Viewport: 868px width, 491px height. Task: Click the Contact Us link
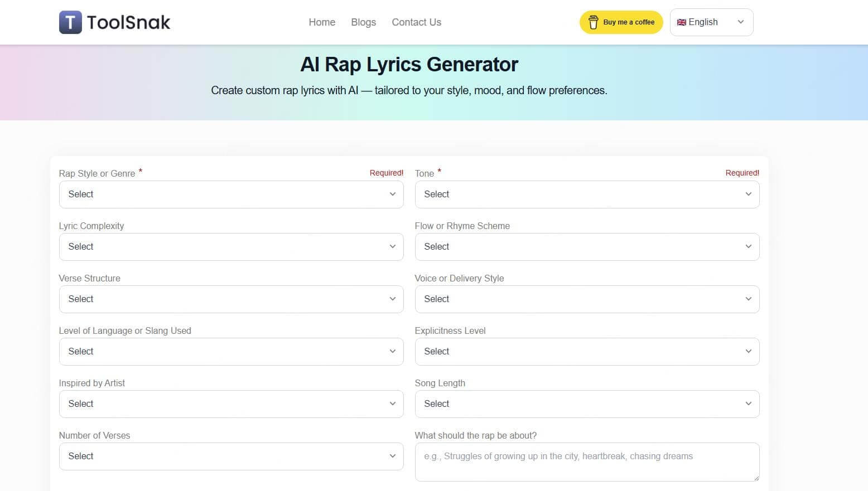pos(416,22)
